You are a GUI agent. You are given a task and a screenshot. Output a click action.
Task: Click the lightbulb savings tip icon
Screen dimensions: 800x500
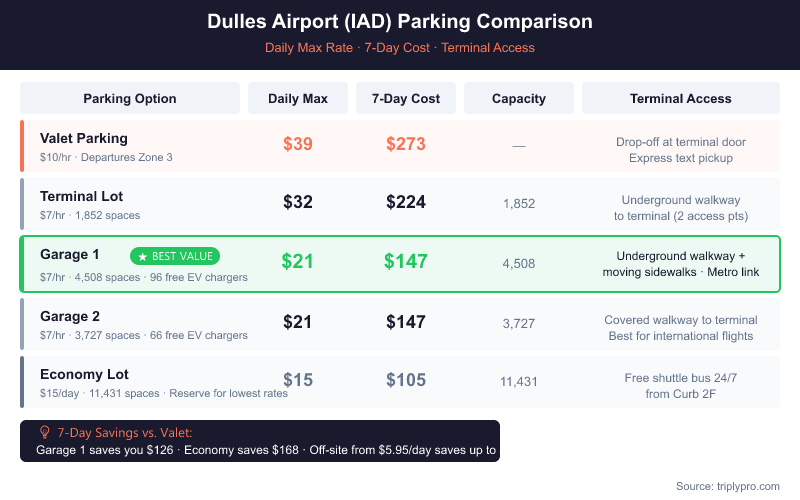44,432
